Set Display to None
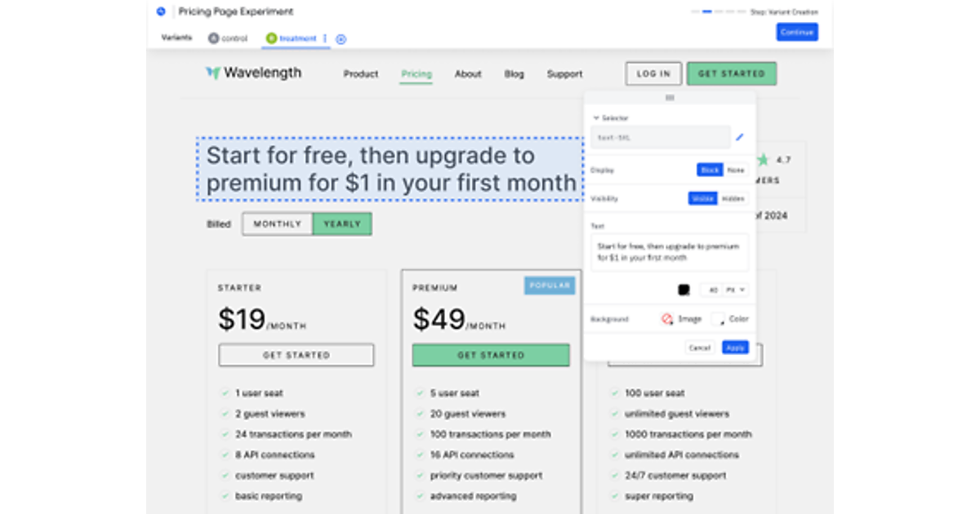Image resolution: width=980 pixels, height=514 pixels. [737, 170]
